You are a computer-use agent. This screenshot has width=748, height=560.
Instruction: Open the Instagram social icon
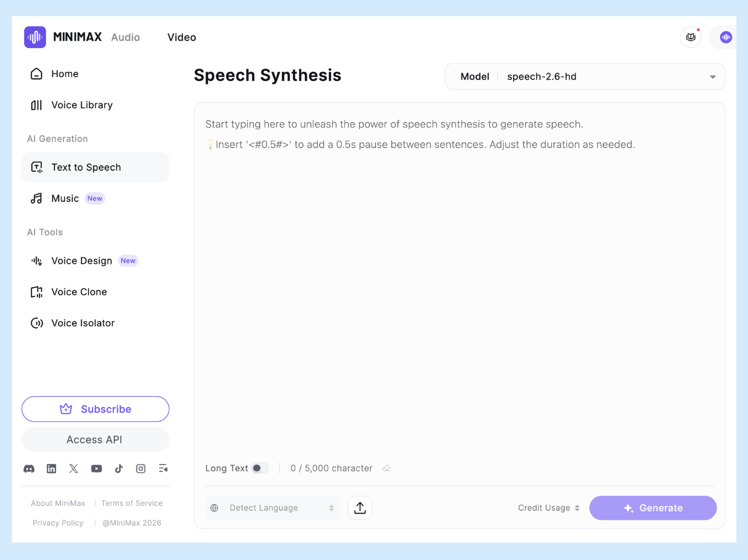(141, 469)
